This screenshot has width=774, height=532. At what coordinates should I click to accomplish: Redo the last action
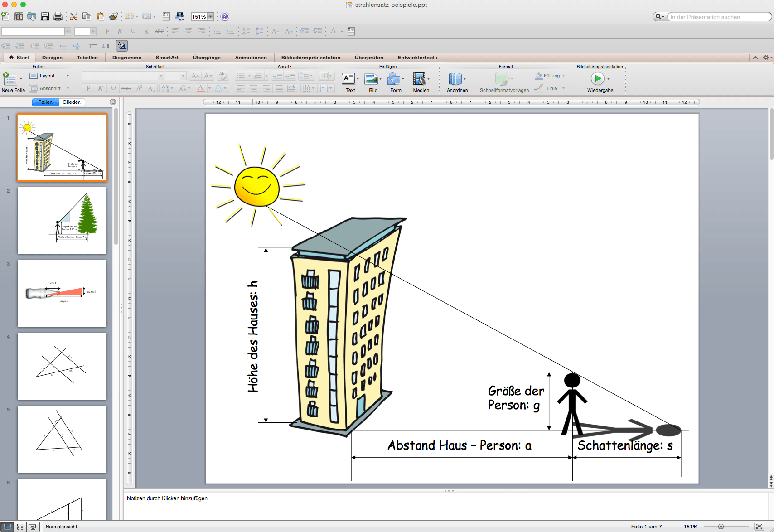click(146, 16)
